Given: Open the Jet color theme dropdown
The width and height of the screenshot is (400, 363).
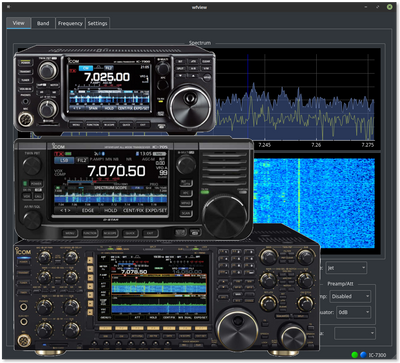Looking at the screenshot, I should coord(346,268).
